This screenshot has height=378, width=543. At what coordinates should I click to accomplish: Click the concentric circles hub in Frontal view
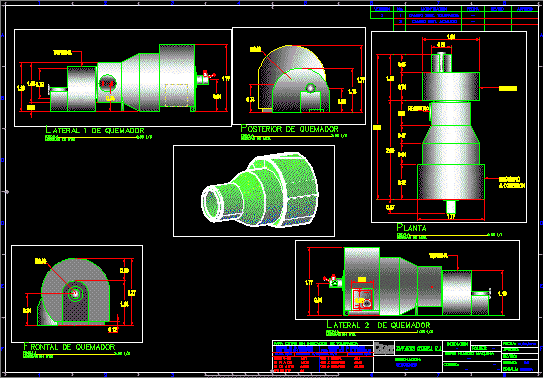click(x=75, y=294)
